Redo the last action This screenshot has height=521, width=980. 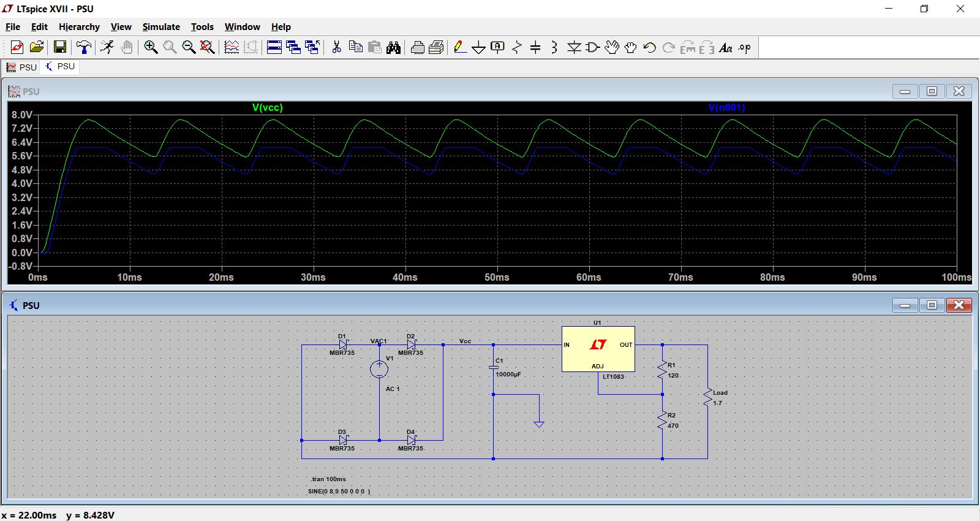click(669, 47)
